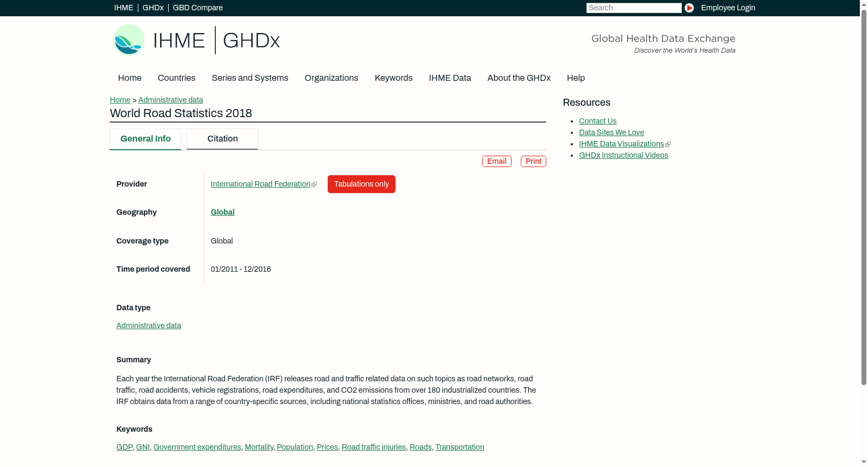The image size is (868, 467).
Task: Open the Help menu item
Action: pos(576,78)
